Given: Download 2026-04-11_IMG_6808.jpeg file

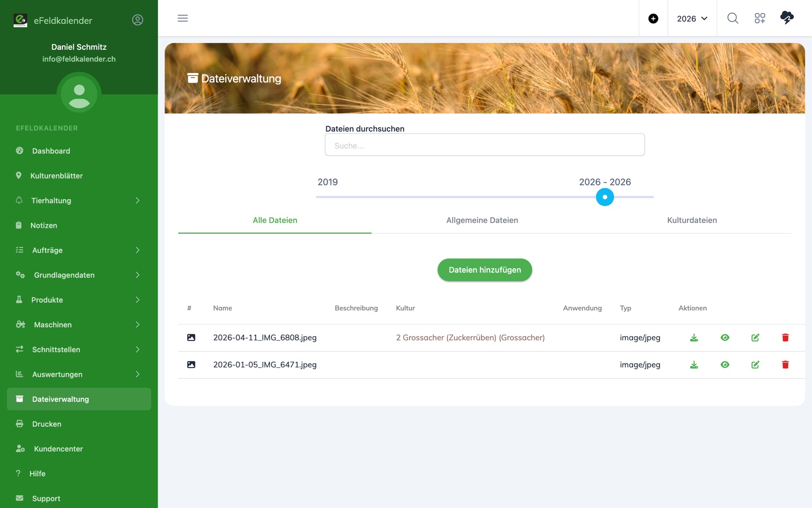Looking at the screenshot, I should click(694, 338).
